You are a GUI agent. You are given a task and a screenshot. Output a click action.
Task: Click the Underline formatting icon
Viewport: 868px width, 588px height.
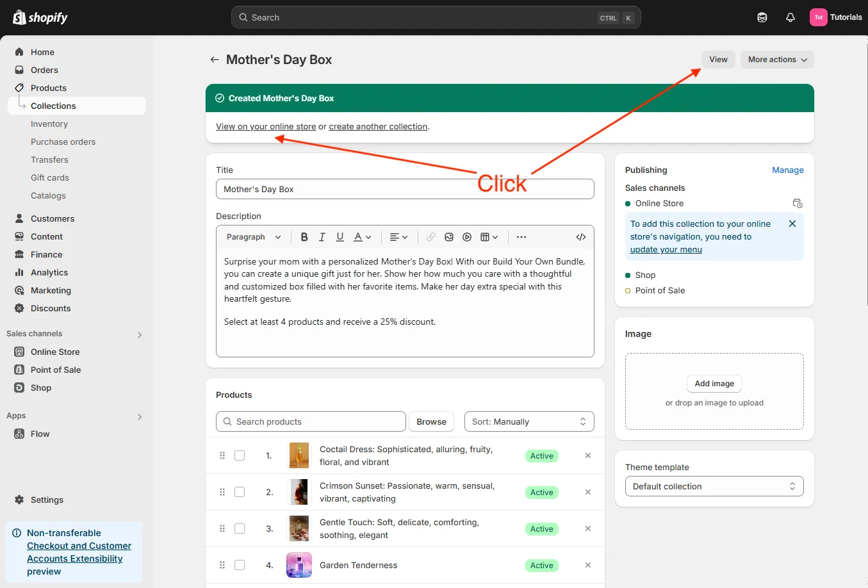coord(340,237)
